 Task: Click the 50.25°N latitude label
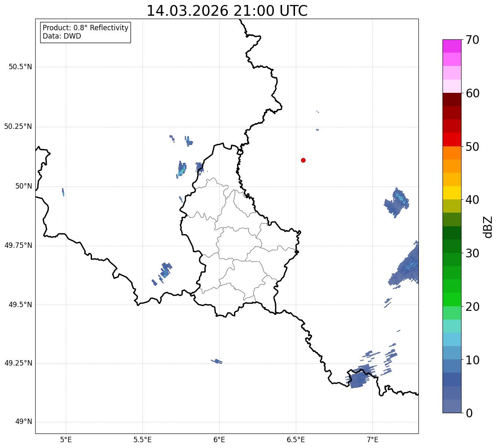[x=18, y=126]
